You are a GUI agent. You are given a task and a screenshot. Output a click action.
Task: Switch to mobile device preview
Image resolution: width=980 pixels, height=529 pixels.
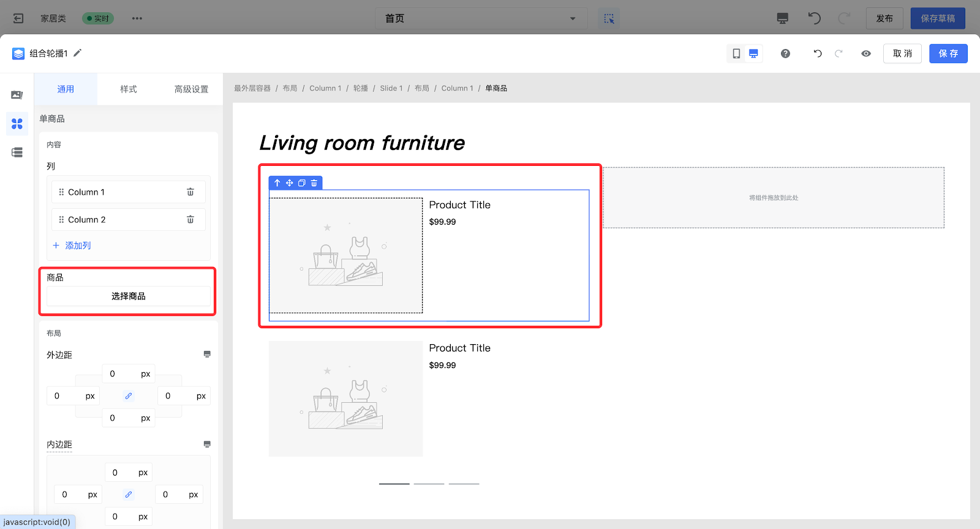click(736, 54)
